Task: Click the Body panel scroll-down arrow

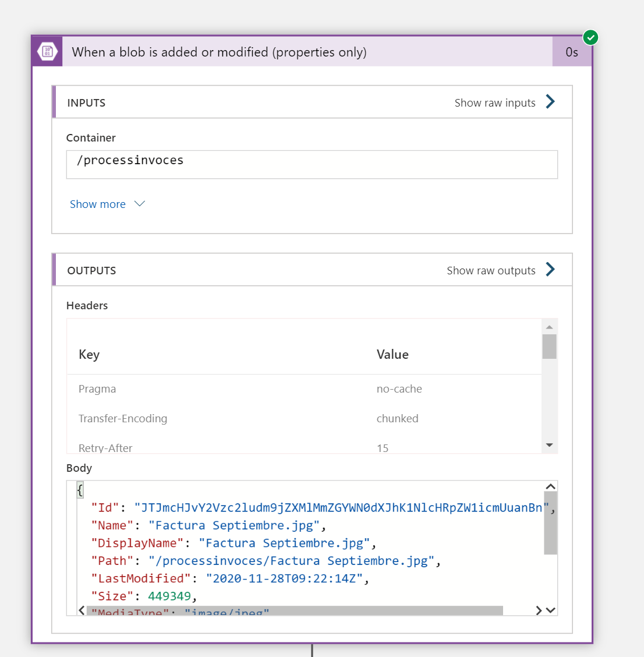Action: [551, 610]
